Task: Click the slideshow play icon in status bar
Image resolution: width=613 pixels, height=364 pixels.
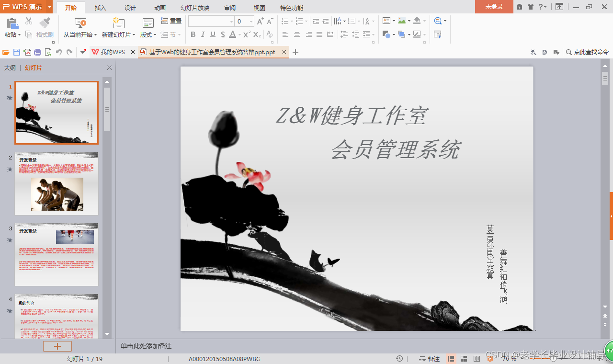Action: click(490, 358)
